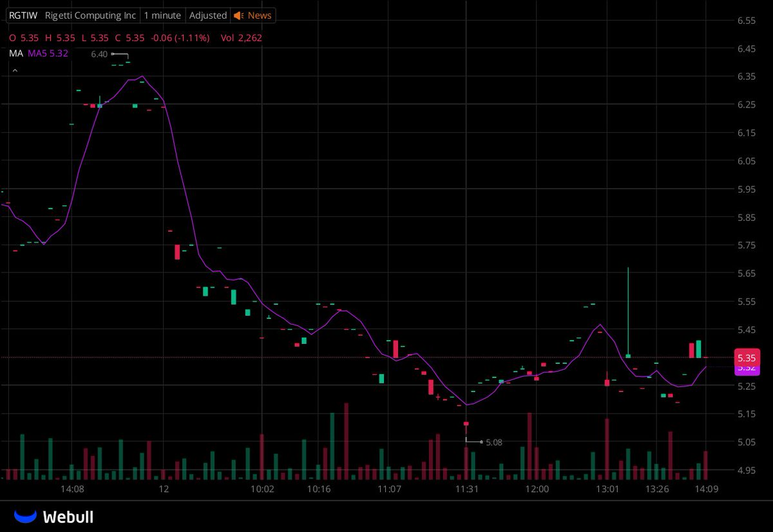Toggle the Adjusted price setting
The image size is (773, 532).
207,15
